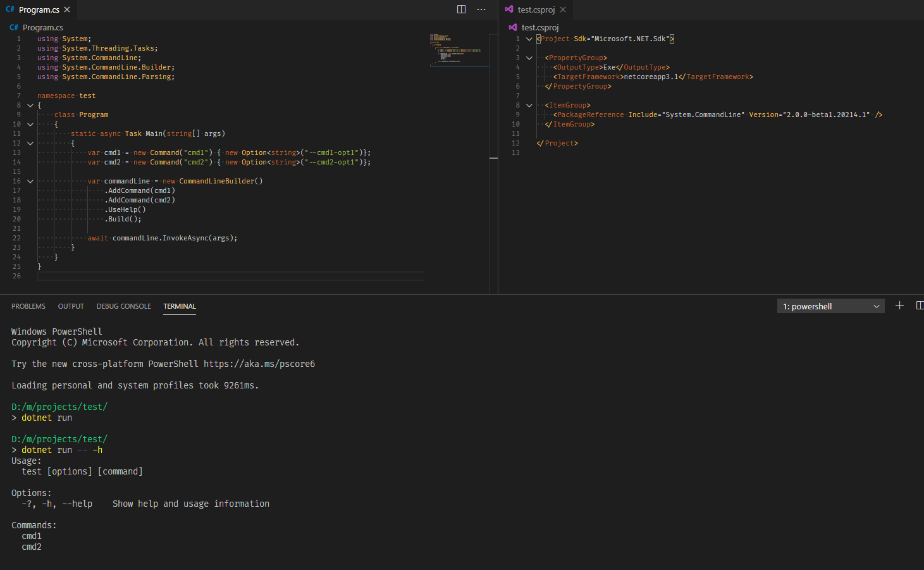This screenshot has height=570, width=924.
Task: Collapse the PropertyGroup element in test.csproj
Action: click(529, 58)
